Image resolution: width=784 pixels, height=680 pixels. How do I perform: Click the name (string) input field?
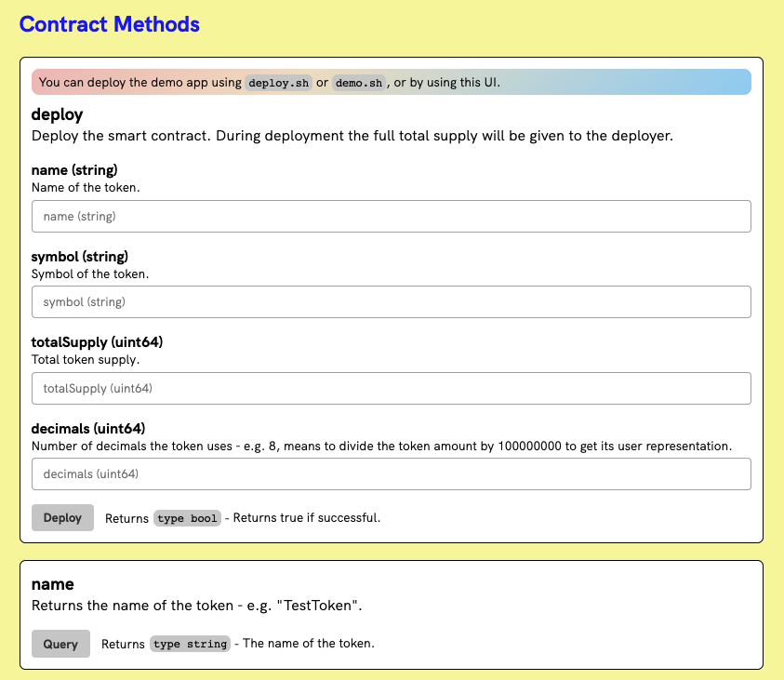(x=391, y=216)
